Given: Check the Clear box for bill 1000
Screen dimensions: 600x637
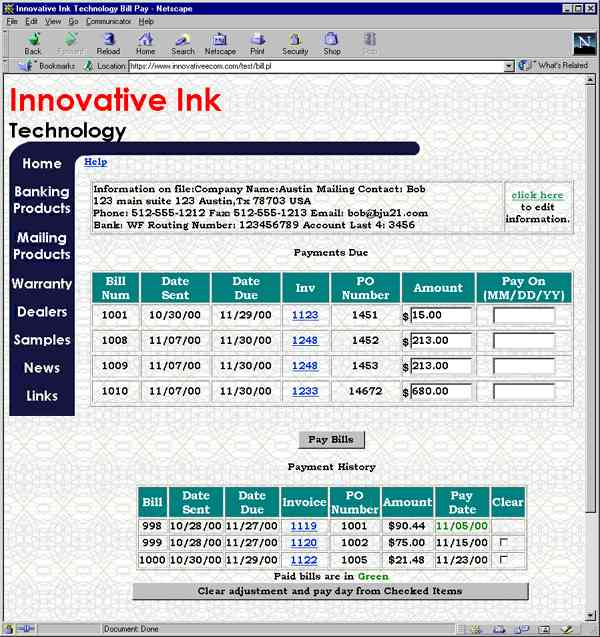Looking at the screenshot, I should pos(504,559).
